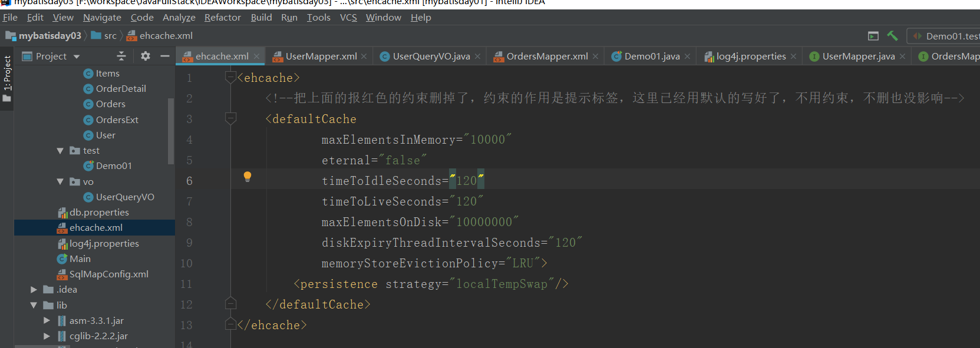Open the Run menu
Viewport: 980px width, 348px height.
[289, 18]
